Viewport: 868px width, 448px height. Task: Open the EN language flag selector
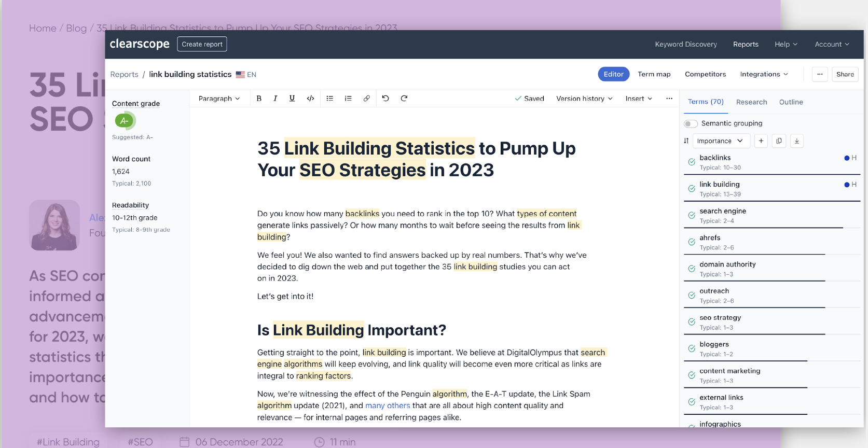[246, 75]
